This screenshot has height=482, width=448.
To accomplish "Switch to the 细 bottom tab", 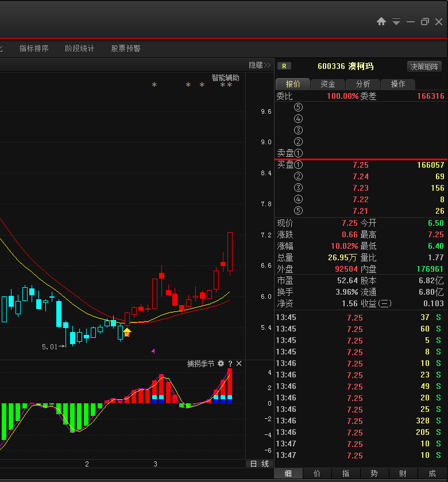I will 288,473.
